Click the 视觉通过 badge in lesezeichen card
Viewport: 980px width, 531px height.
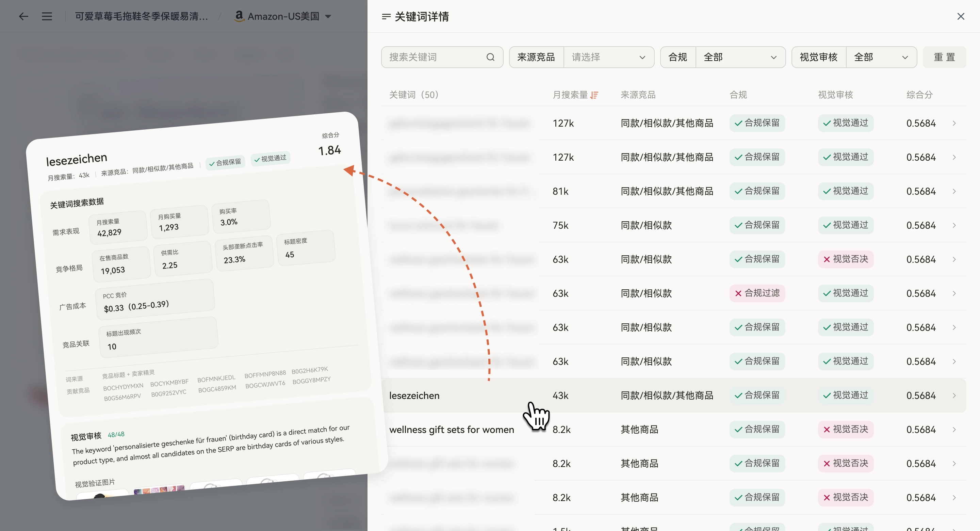270,158
